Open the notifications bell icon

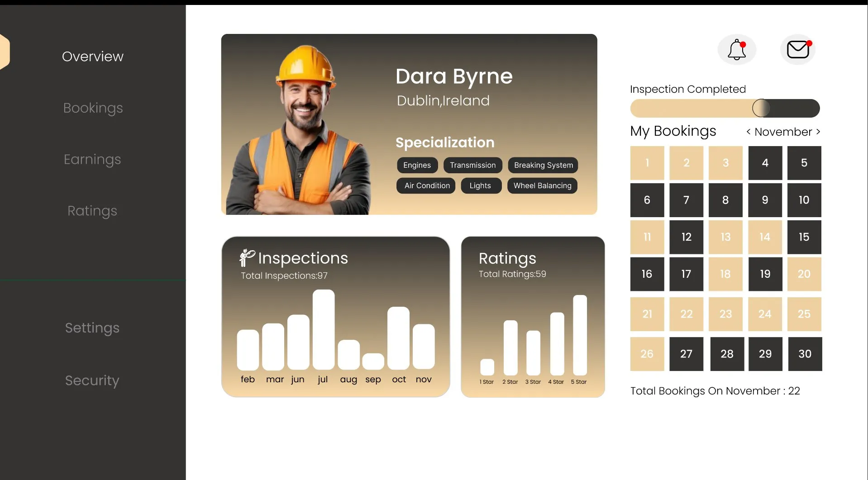[737, 49]
